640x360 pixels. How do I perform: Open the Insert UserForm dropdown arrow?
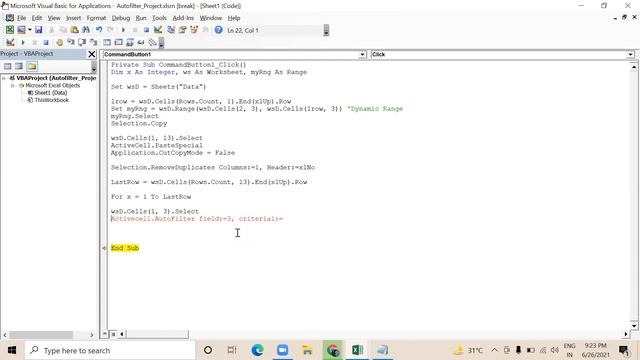click(x=29, y=30)
